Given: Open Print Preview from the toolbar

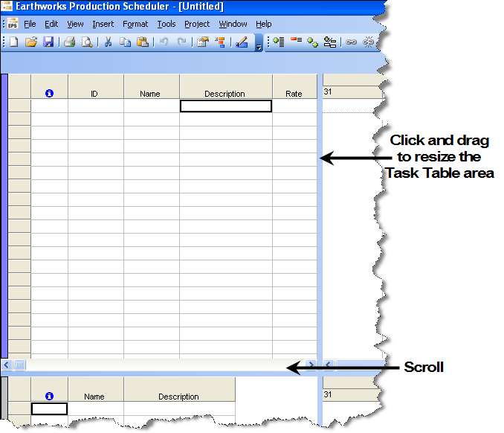Looking at the screenshot, I should point(87,42).
